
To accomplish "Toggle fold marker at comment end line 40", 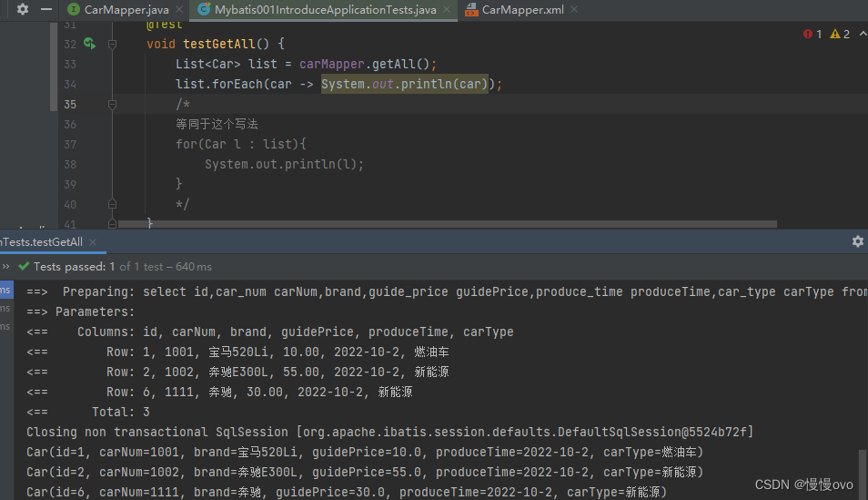I will [112, 204].
